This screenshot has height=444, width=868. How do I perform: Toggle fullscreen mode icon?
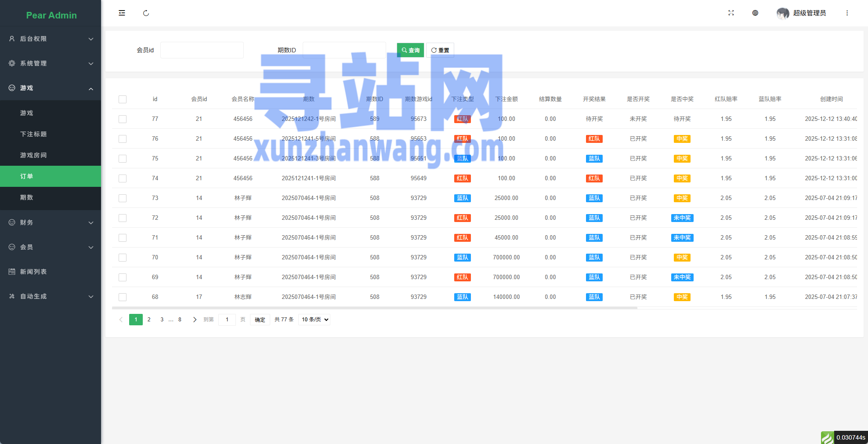(x=731, y=13)
